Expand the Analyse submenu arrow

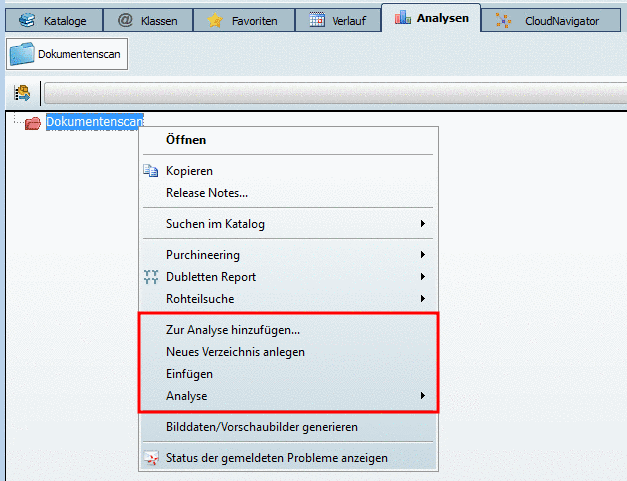point(423,396)
